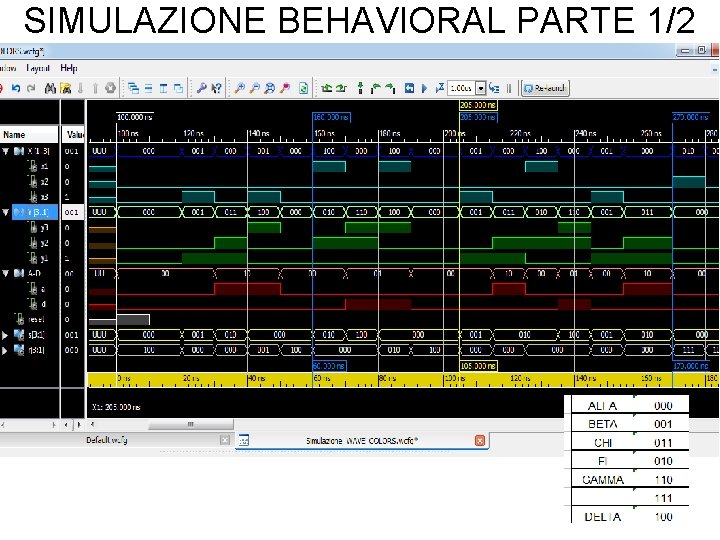Open the Layout menu
The image size is (720, 540).
(38, 68)
